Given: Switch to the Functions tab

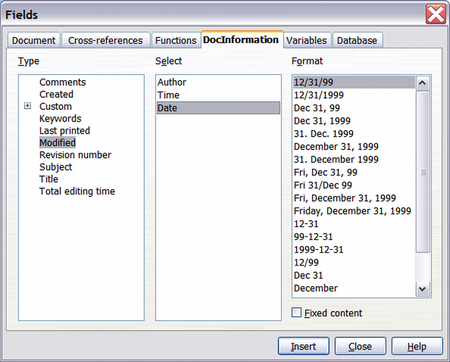Looking at the screenshot, I should click(x=176, y=40).
